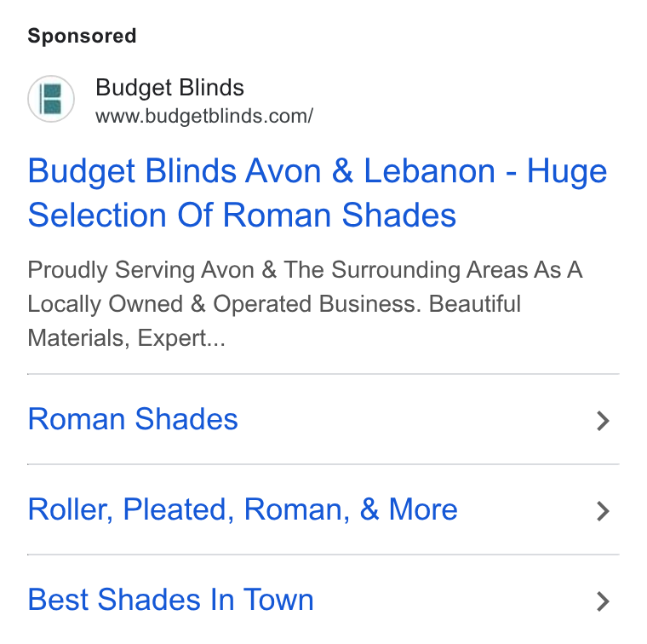Click the www.budgetblinds.com/ URL text
Image resolution: width=647 pixels, height=644 pixels.
click(204, 116)
